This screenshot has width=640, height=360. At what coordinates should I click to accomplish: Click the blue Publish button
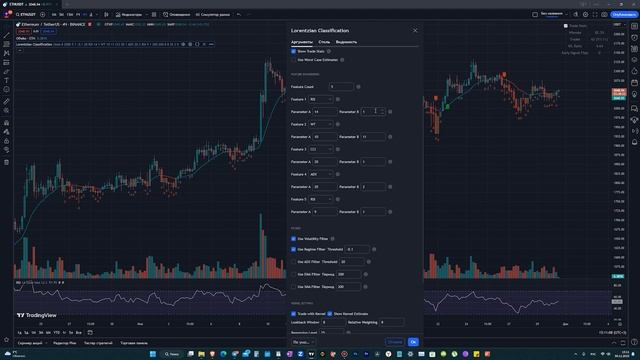pos(624,15)
